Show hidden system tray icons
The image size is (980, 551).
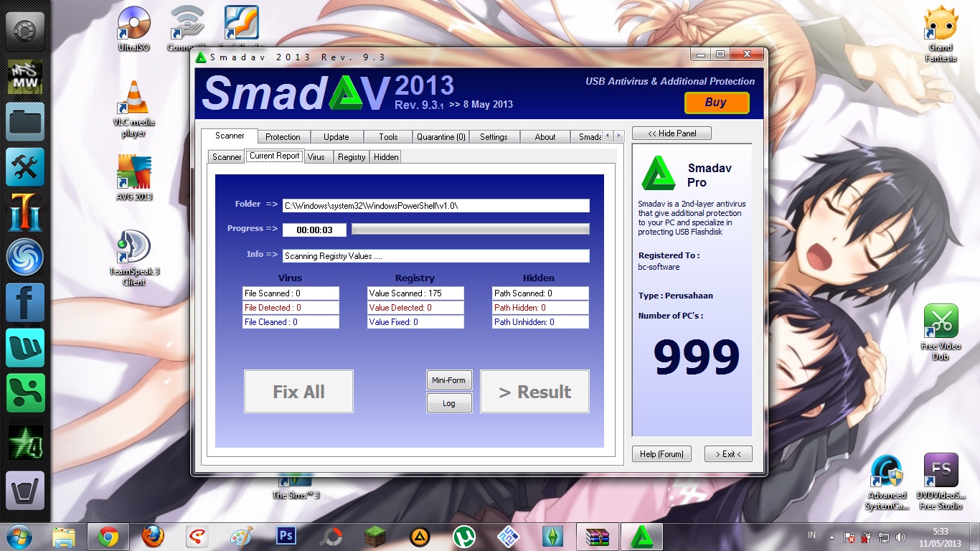pyautogui.click(x=831, y=537)
